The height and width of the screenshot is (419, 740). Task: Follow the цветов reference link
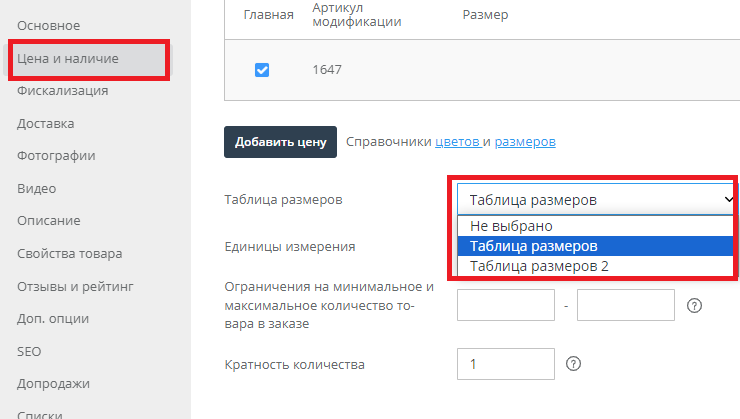(457, 142)
